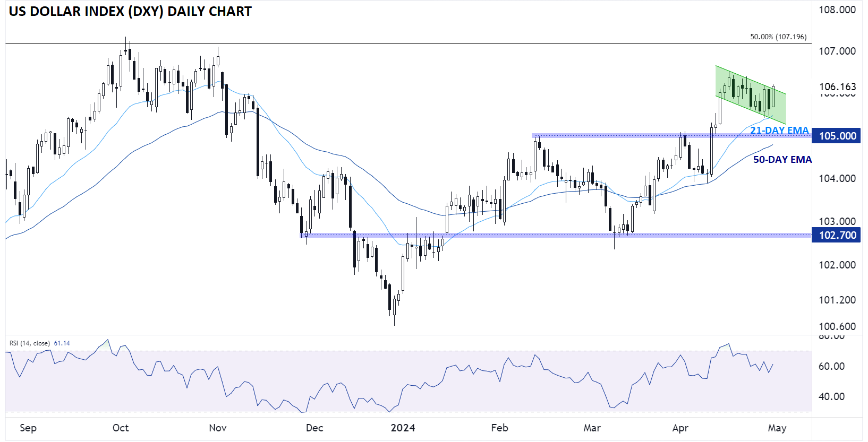Click the 'Nov' date axis label
Image resolution: width=868 pixels, height=442 pixels.
[x=218, y=428]
